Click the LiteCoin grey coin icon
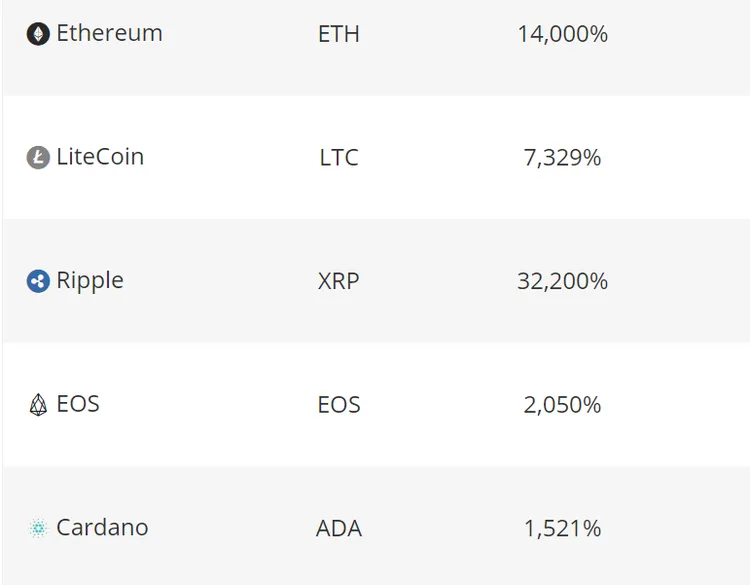750x585 pixels. [x=38, y=157]
